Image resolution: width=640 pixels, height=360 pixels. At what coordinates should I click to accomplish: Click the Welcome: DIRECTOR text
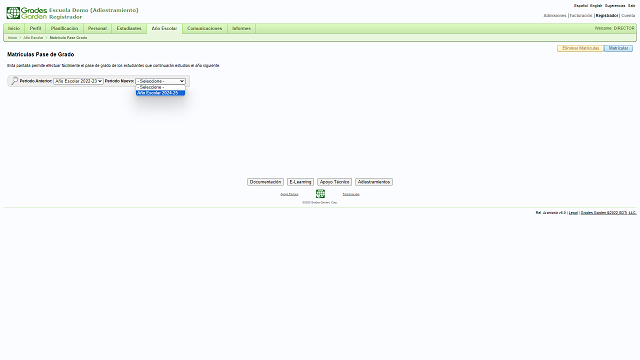614,28
